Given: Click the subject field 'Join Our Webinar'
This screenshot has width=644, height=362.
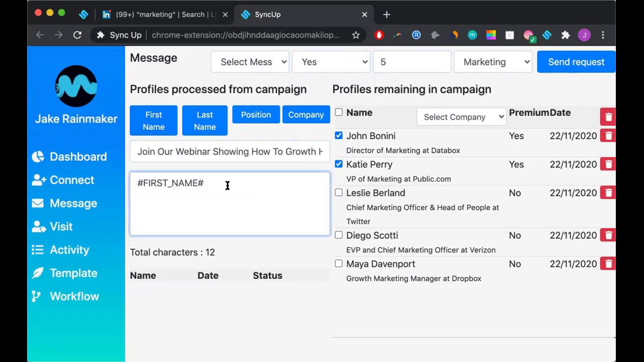Looking at the screenshot, I should (230, 151).
